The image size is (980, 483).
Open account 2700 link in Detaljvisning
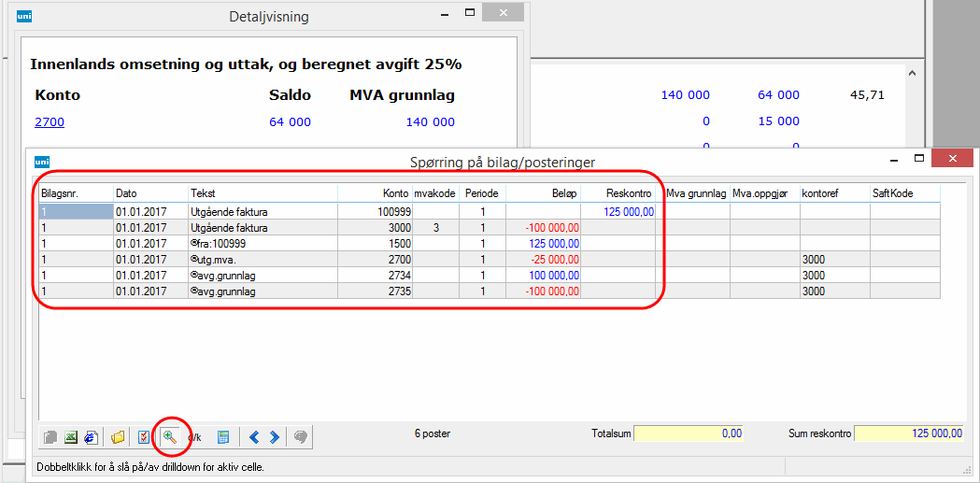pyautogui.click(x=50, y=121)
